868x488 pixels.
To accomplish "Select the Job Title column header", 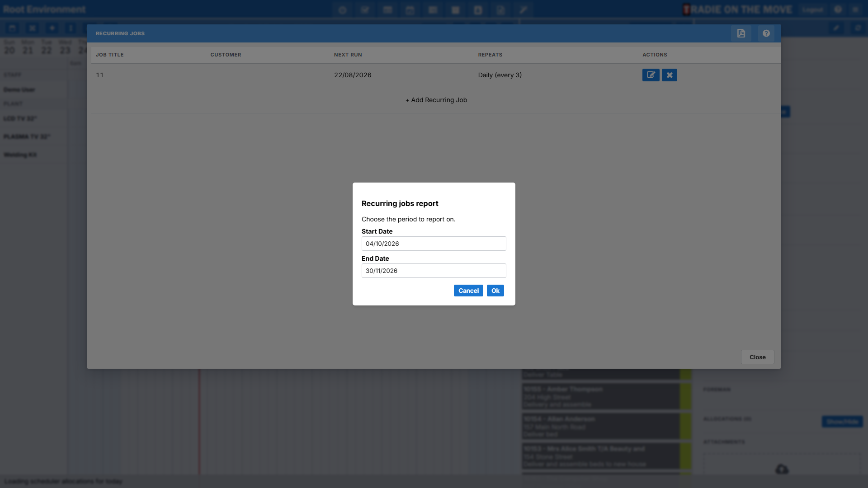I will 109,55.
